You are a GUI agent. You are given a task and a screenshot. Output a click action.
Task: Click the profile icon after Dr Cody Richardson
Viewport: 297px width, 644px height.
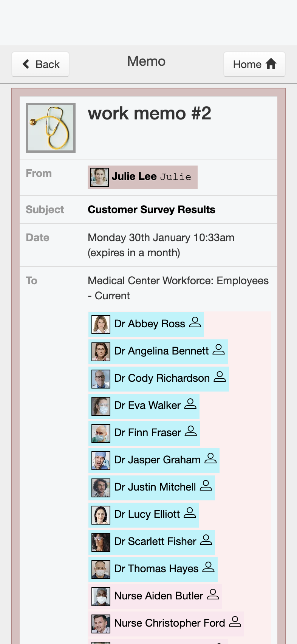pyautogui.click(x=220, y=377)
